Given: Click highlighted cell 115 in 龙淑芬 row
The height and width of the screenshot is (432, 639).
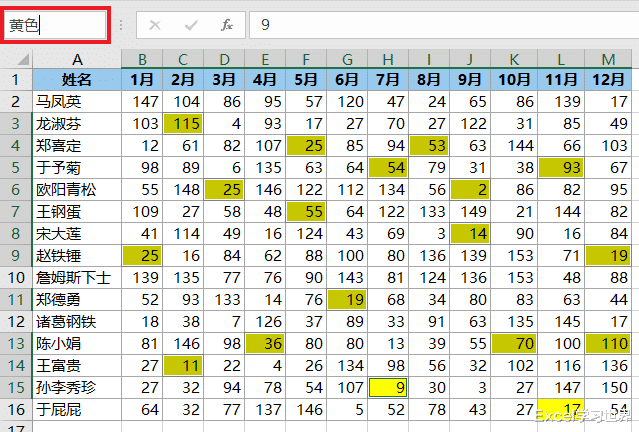Looking at the screenshot, I should click(183, 123).
